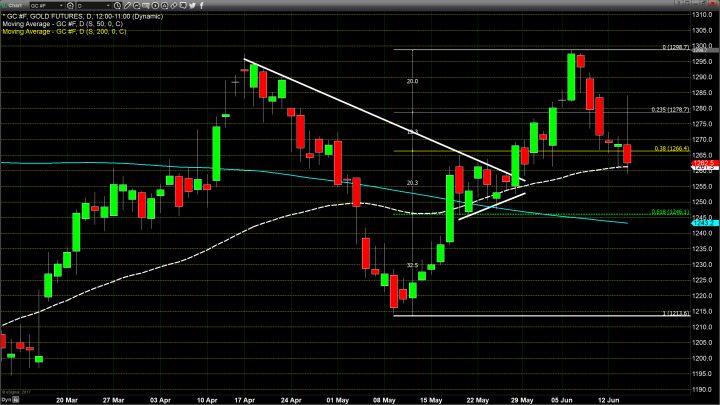
Task: Click the link chart icon
Action: point(174,6)
